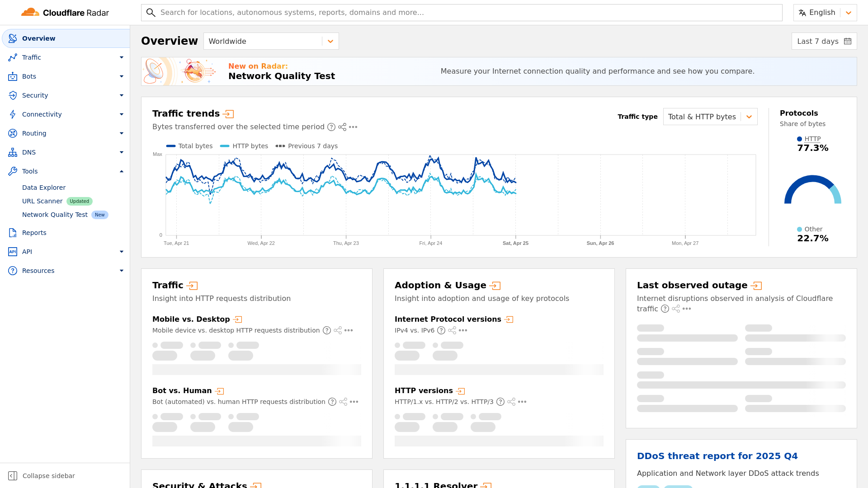Open Traffic trends detail arrow icon
This screenshot has width=868, height=488.
[229, 114]
